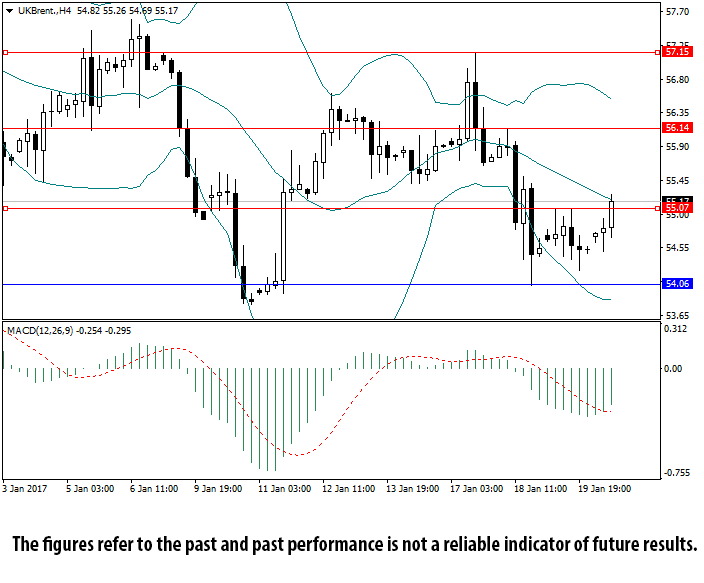Click the 18 Jan 11:00 time label
The image size is (704, 583).
click(541, 489)
